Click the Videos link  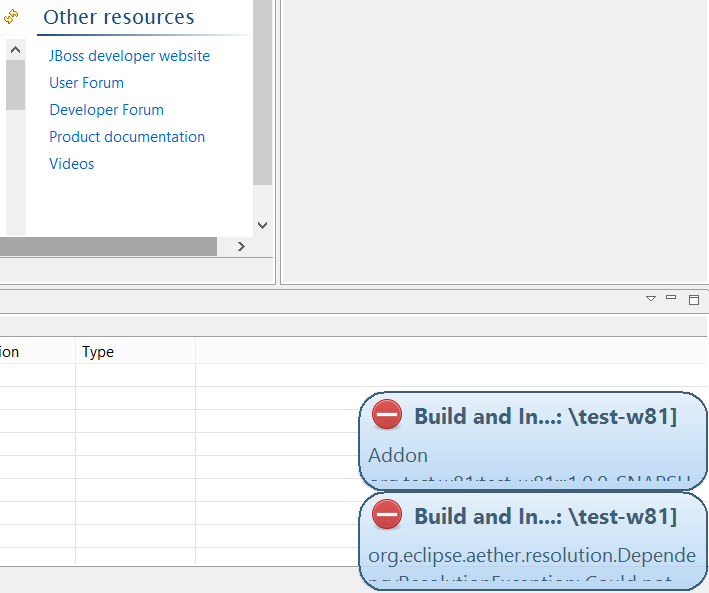tap(71, 164)
